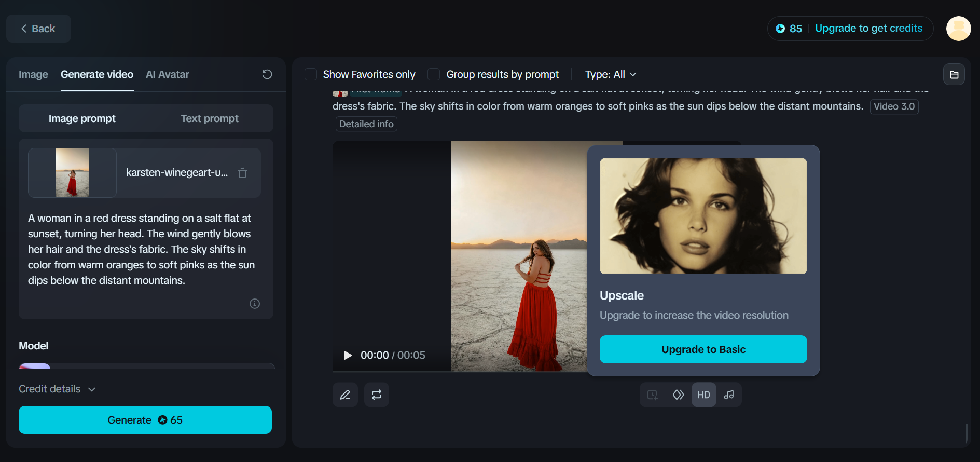This screenshot has height=462, width=980.
Task: Select the Generate video tab
Action: coord(97,74)
